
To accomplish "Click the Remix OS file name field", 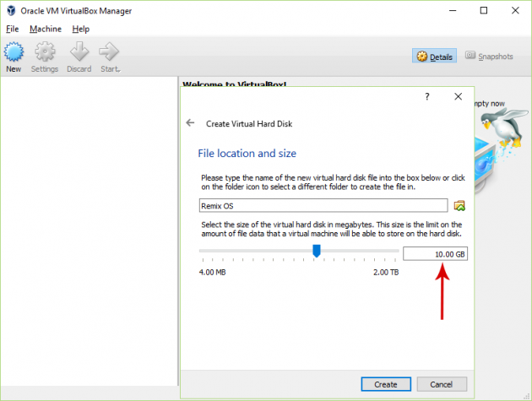I will click(x=323, y=205).
